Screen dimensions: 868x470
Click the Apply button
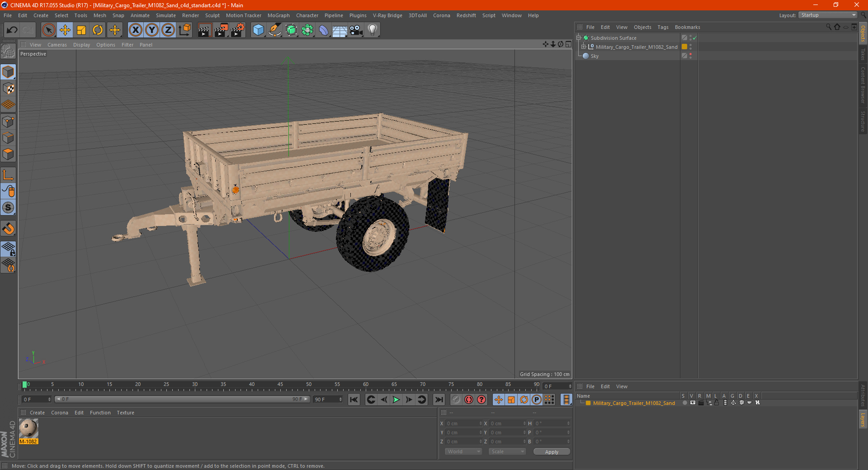point(552,452)
